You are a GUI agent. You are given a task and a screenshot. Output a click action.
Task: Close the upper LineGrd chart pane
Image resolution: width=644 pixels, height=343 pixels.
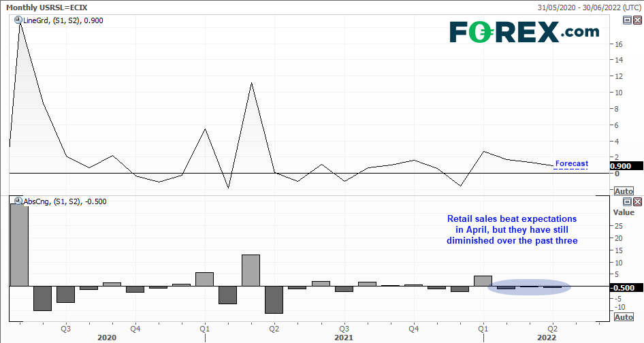[637, 20]
